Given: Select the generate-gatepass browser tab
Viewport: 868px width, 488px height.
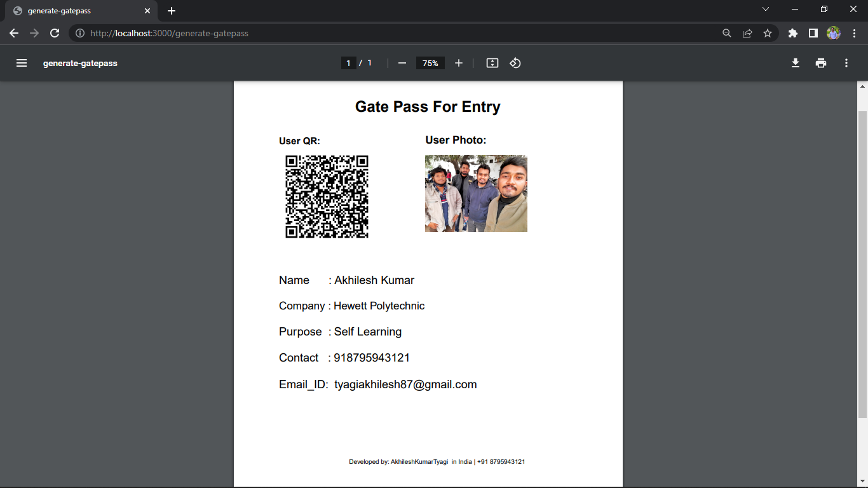Looking at the screenshot, I should pyautogui.click(x=76, y=11).
